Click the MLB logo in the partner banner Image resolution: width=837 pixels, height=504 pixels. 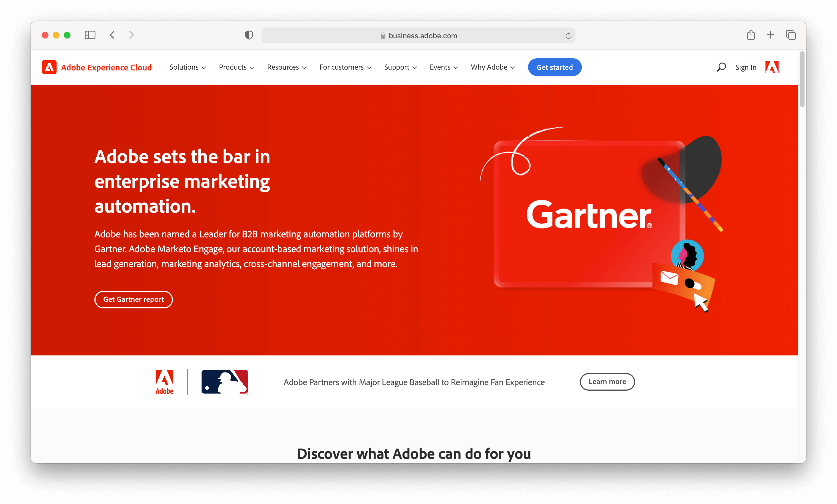pos(225,382)
